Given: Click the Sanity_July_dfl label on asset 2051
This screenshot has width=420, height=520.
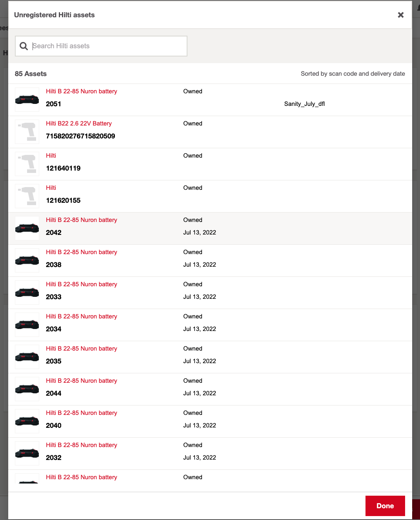Looking at the screenshot, I should [304, 104].
